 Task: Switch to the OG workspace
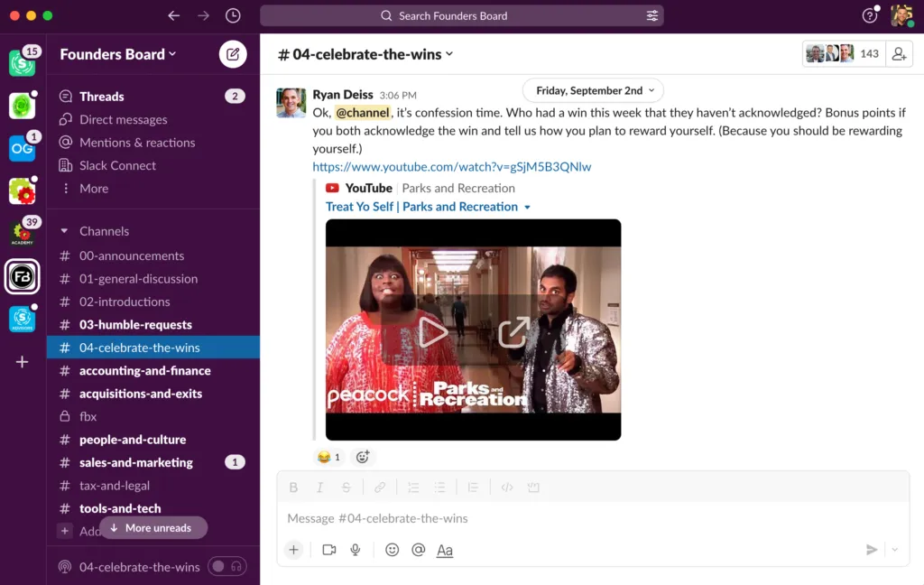22,148
